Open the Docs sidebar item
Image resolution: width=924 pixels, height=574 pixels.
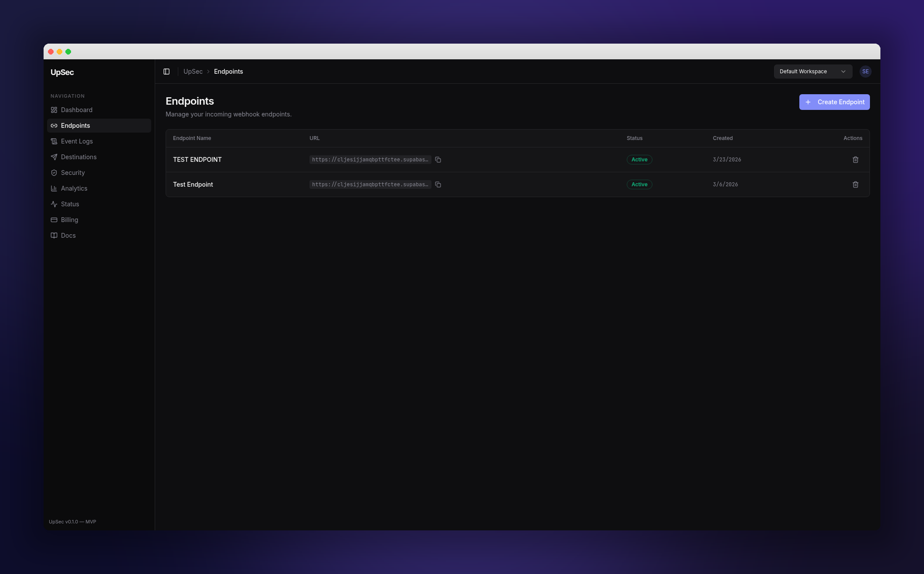tap(68, 236)
